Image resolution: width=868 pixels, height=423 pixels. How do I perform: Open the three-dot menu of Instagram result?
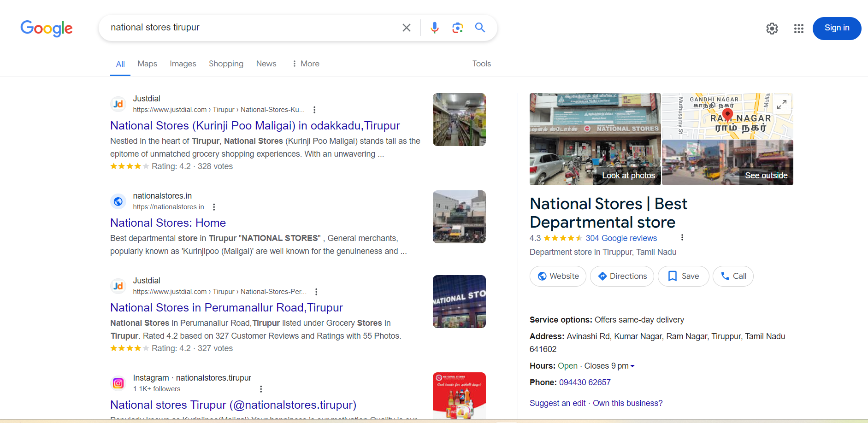click(x=261, y=389)
